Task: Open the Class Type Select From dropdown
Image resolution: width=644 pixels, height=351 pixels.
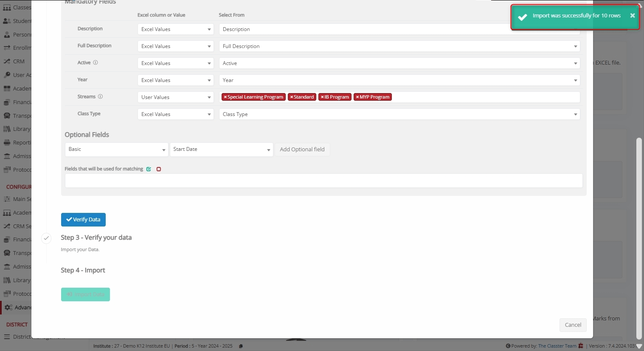Action: click(x=399, y=114)
